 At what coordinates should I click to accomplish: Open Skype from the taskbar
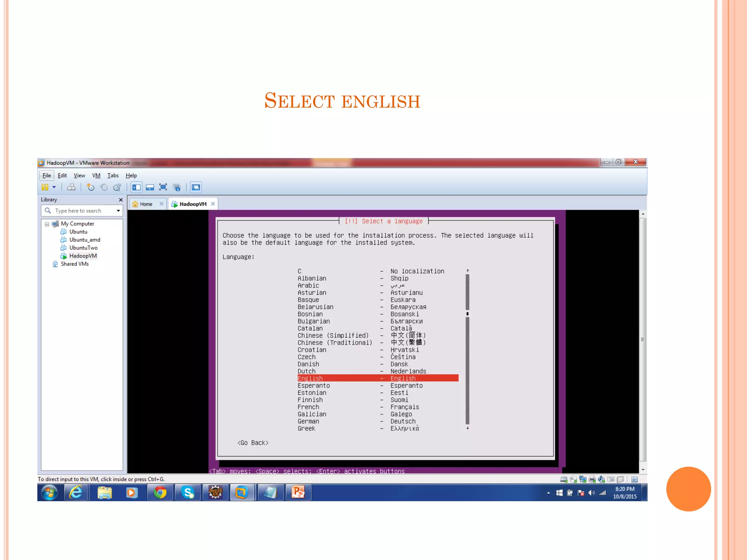[188, 493]
